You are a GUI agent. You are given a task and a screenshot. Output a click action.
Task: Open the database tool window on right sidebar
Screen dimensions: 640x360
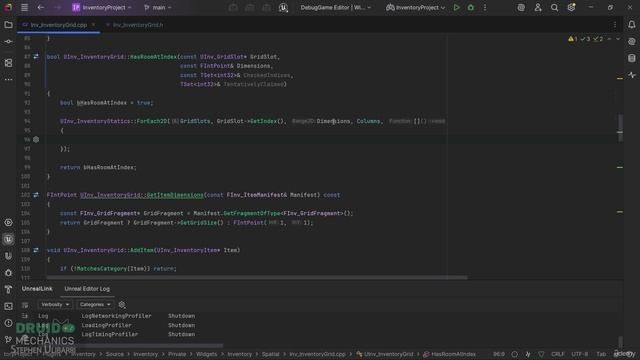(x=632, y=58)
